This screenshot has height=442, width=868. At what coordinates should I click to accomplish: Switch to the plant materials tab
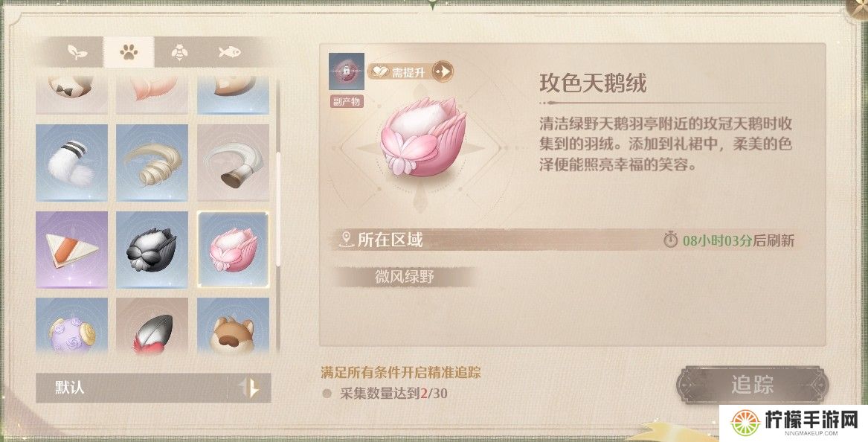[x=77, y=53]
